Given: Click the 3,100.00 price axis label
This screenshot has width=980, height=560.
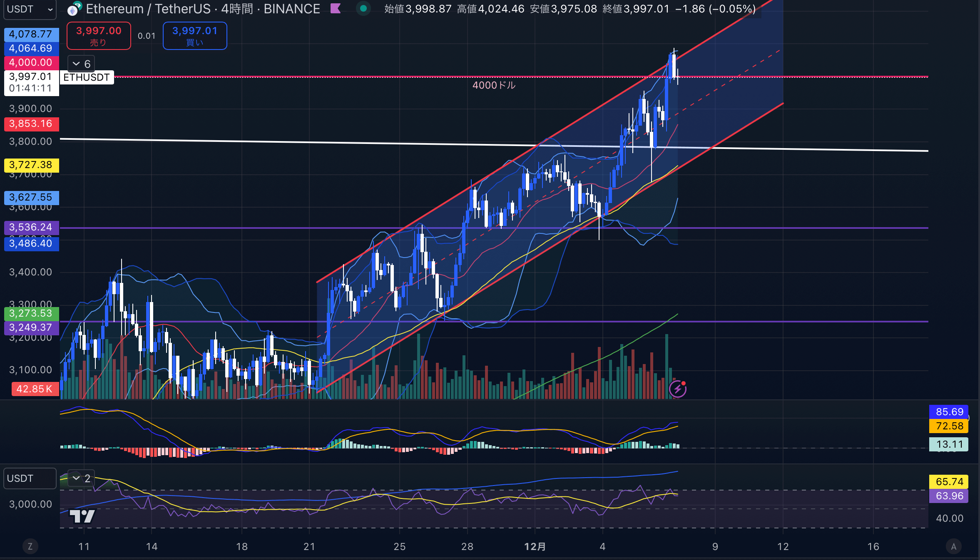Looking at the screenshot, I should (31, 370).
